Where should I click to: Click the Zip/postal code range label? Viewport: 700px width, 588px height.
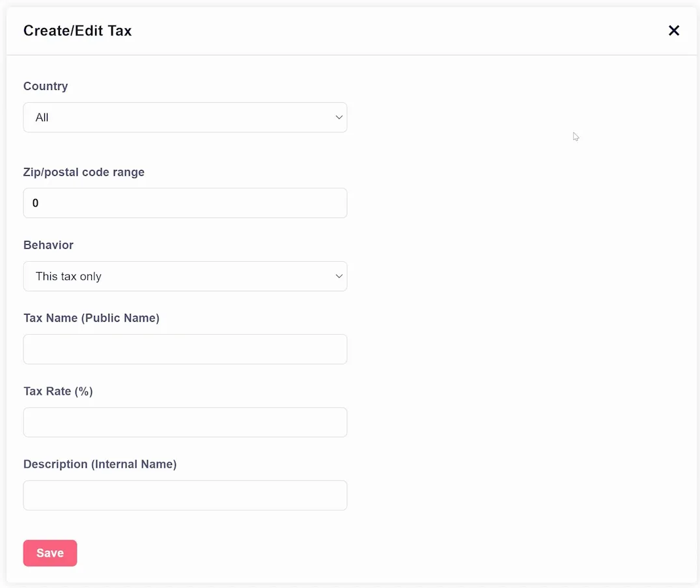click(84, 173)
